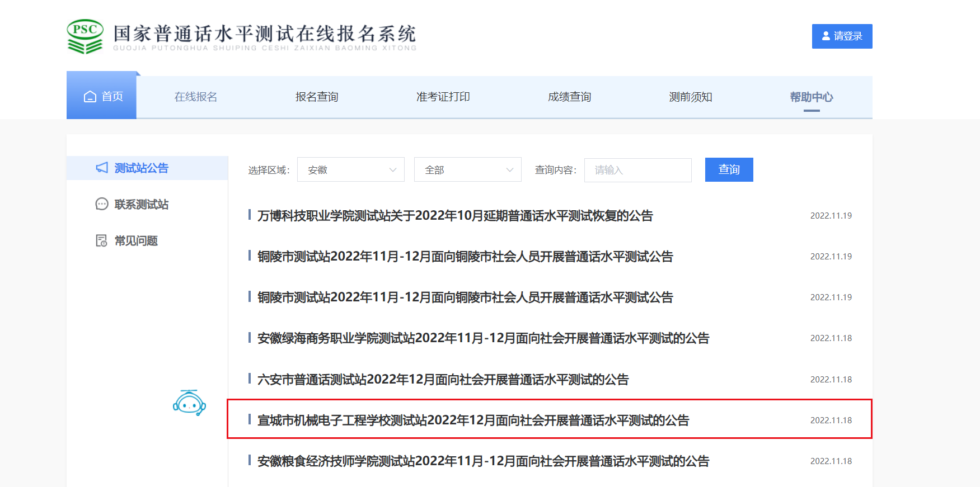
Task: Click the document icon beside 常见问题
Action: click(x=102, y=240)
